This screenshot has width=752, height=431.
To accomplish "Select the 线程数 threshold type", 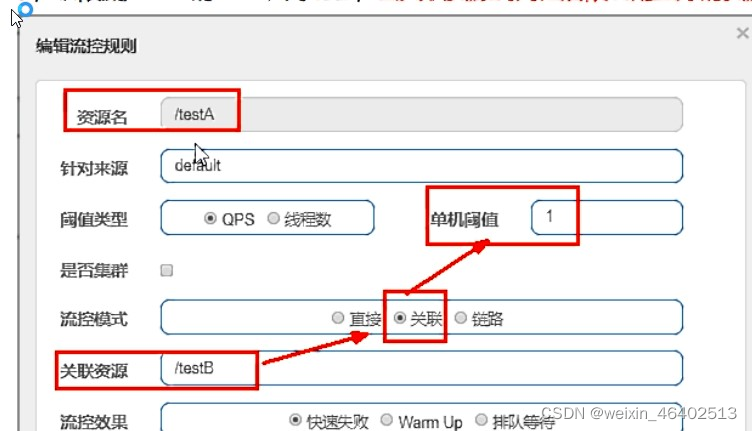I will point(273,219).
